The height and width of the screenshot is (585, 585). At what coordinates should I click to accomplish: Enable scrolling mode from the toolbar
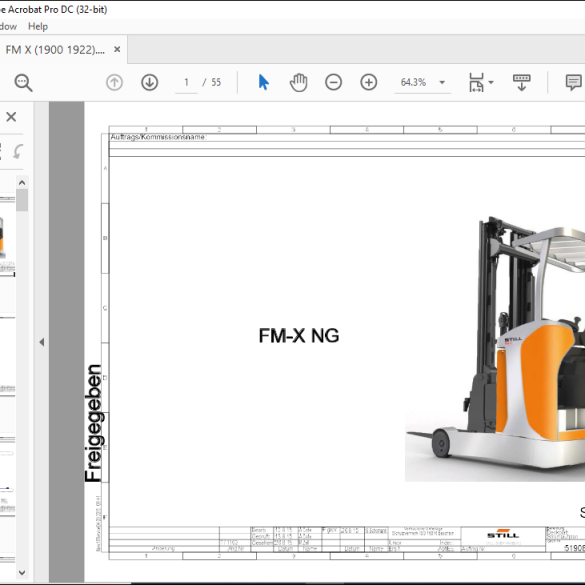coord(522,82)
